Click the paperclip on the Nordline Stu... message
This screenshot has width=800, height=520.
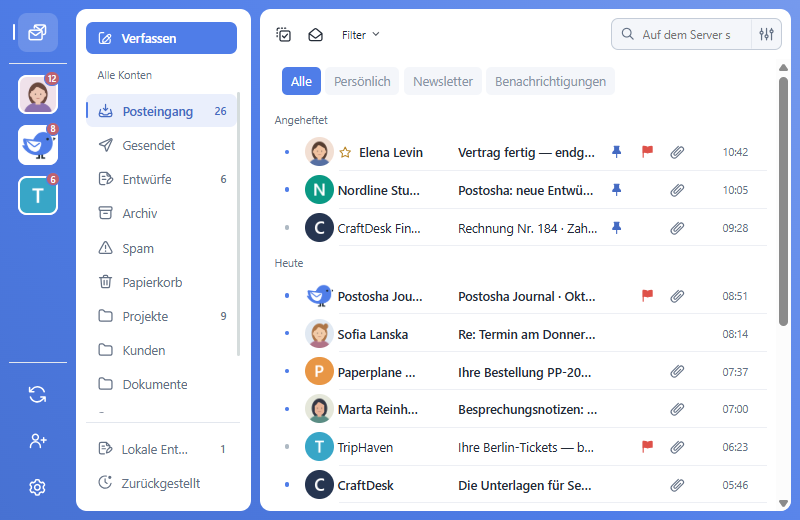(x=677, y=190)
